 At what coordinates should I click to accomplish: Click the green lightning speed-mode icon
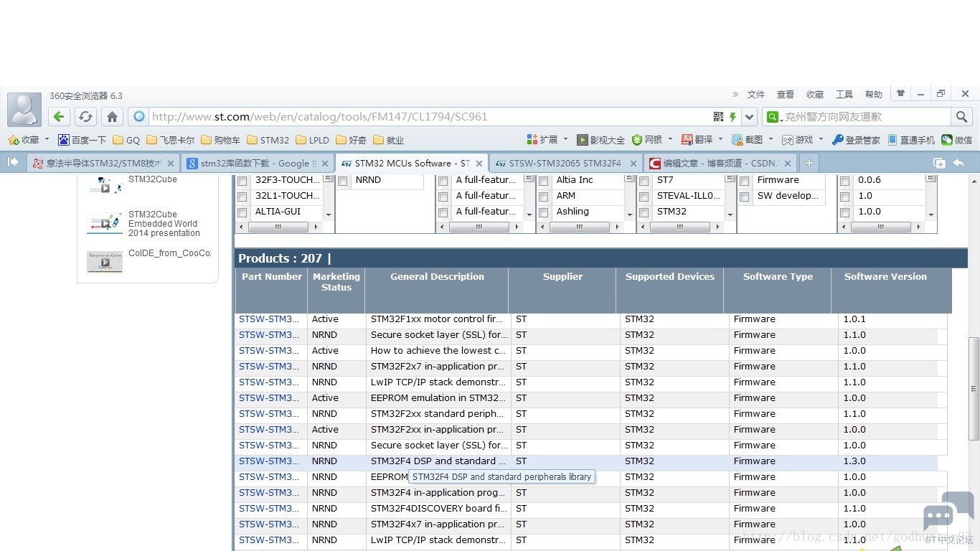pos(732,117)
